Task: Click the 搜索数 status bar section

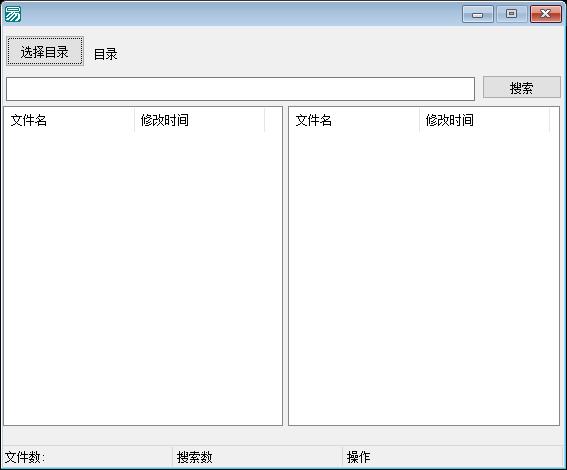Action: pos(257,457)
